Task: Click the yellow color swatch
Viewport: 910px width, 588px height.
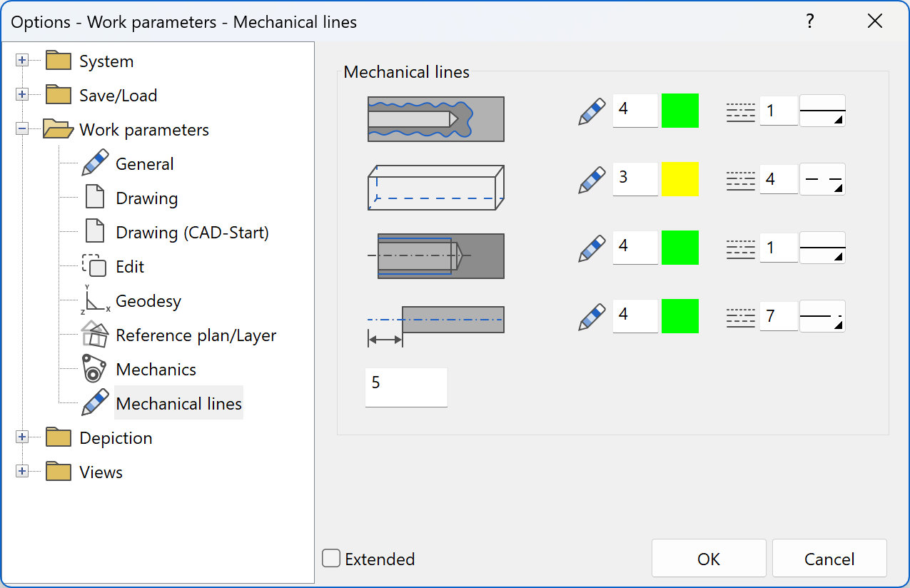Action: (x=680, y=179)
